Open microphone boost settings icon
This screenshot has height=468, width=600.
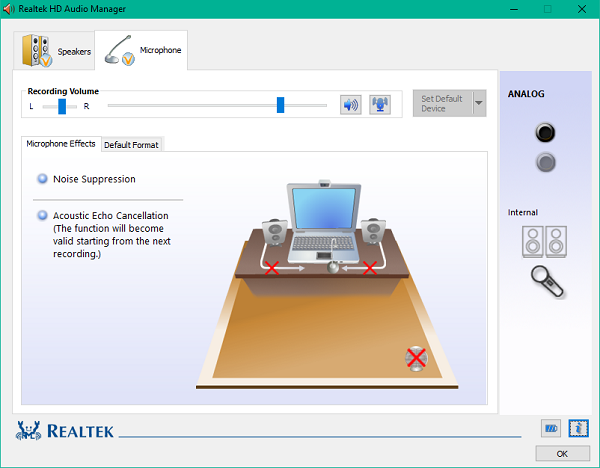click(380, 104)
